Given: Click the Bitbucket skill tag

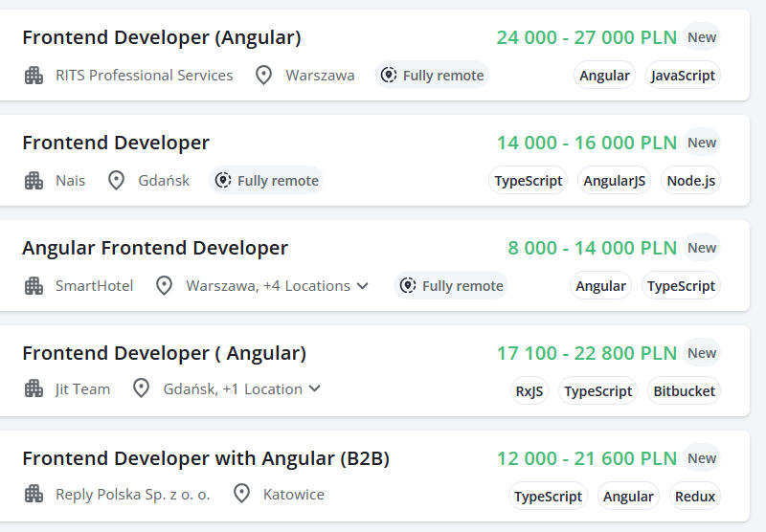Looking at the screenshot, I should tap(684, 391).
